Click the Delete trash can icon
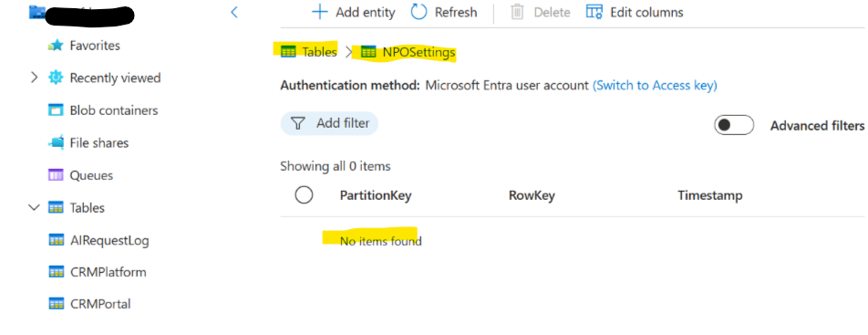 pos(517,12)
